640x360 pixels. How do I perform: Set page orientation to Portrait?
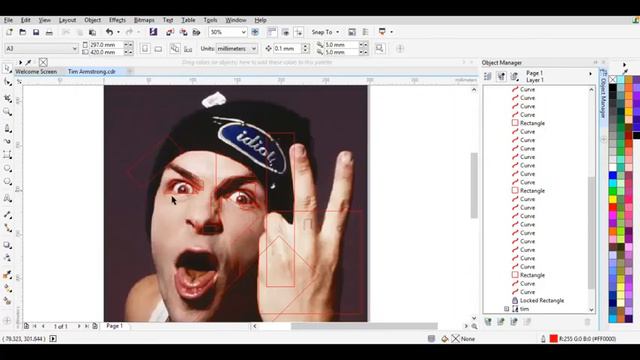click(145, 49)
